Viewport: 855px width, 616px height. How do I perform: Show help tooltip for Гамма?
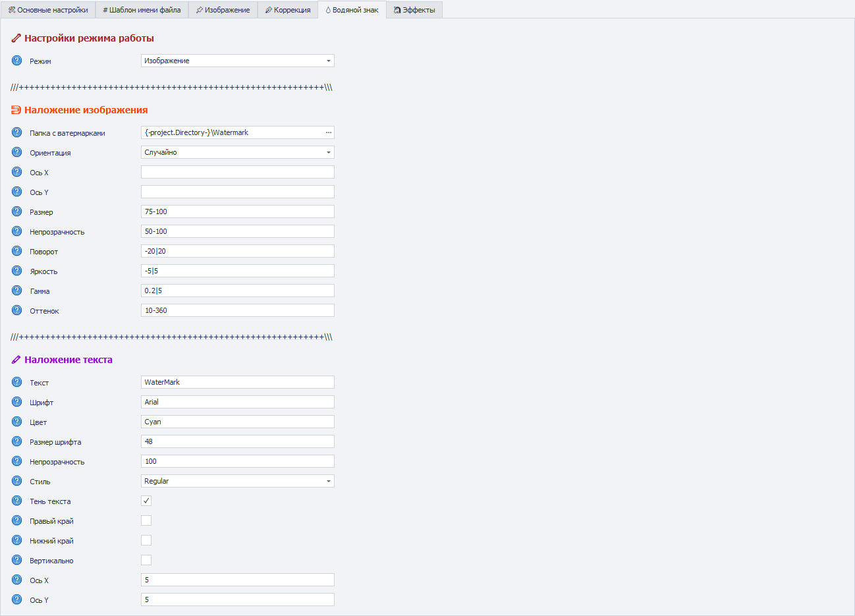point(17,291)
